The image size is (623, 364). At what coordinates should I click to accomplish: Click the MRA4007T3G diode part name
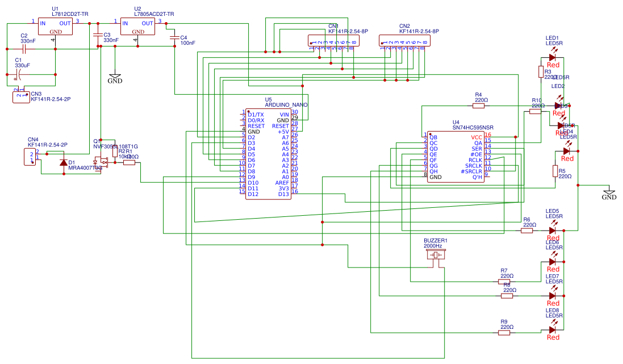(x=85, y=168)
